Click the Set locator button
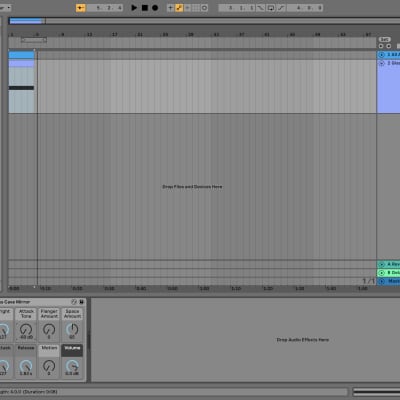This screenshot has width=400, height=400. [x=385, y=39]
